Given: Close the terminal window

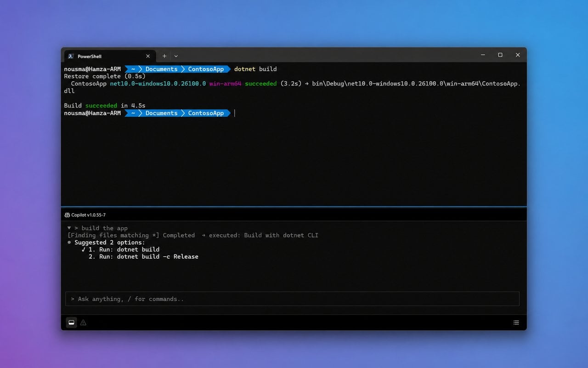Looking at the screenshot, I should pyautogui.click(x=518, y=55).
